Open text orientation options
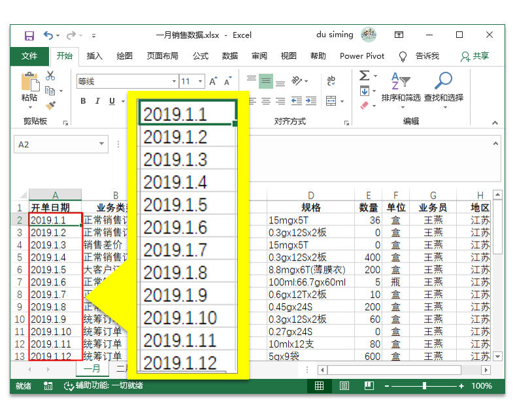This screenshot has width=515, height=420. click(299, 81)
